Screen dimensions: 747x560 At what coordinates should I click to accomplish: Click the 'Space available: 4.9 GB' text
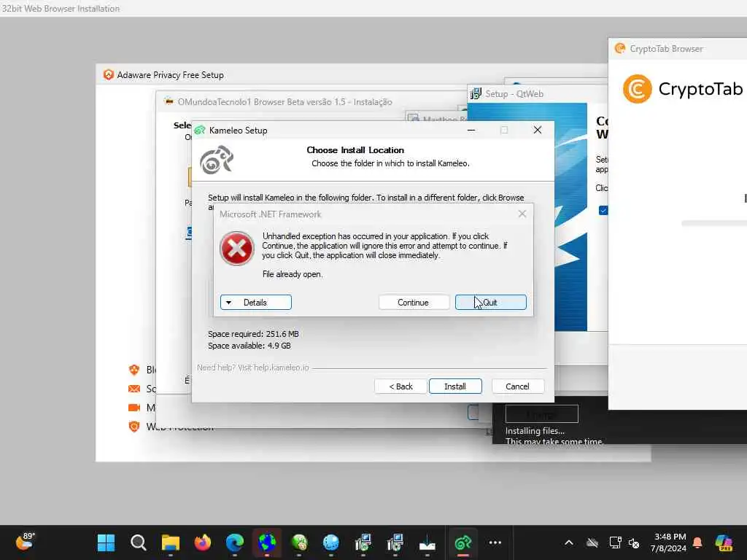coord(249,346)
